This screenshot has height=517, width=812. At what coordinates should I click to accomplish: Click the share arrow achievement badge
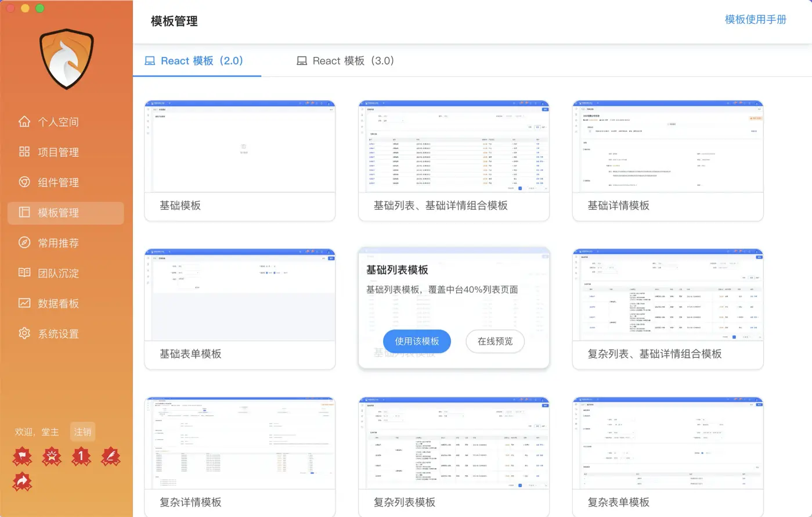(22, 482)
